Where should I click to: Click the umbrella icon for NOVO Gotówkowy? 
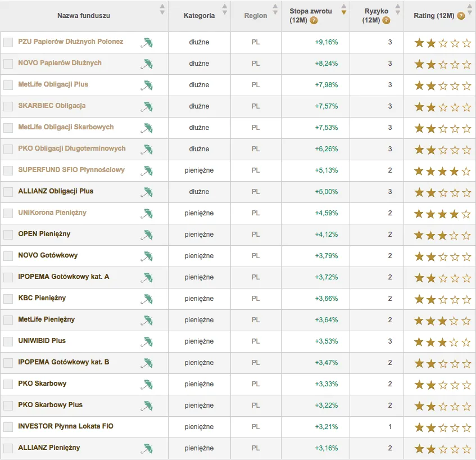coord(147,256)
